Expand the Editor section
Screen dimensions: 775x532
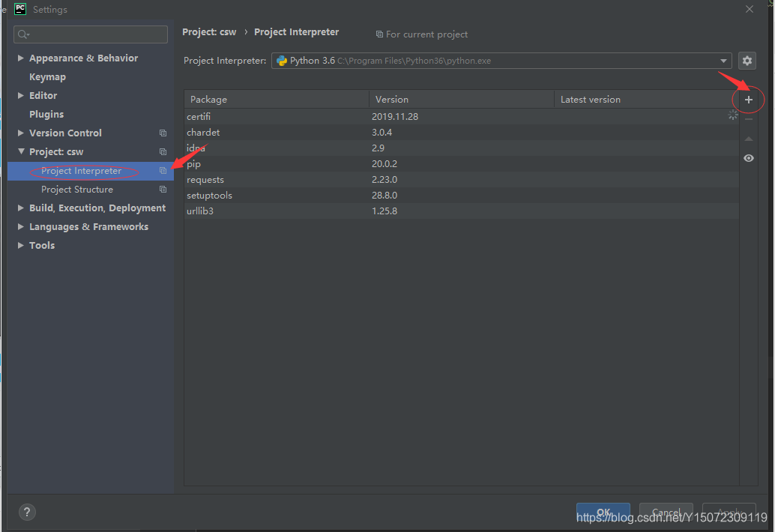pyautogui.click(x=20, y=95)
